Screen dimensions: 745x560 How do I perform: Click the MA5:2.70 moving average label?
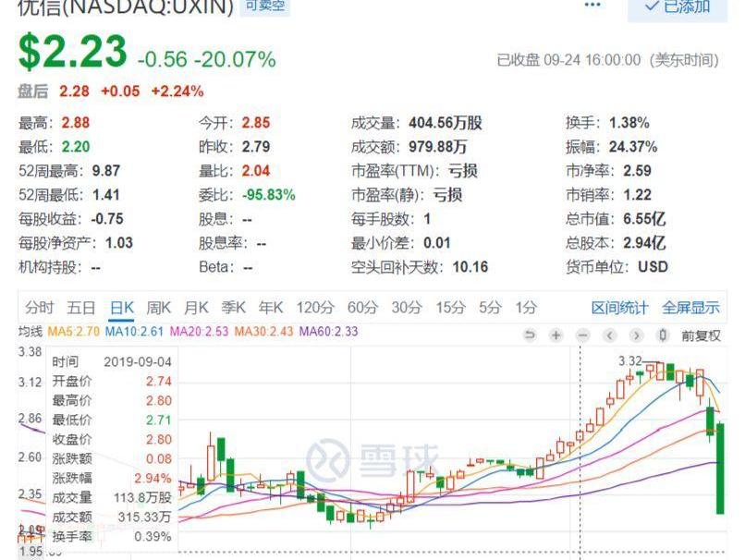point(74,332)
